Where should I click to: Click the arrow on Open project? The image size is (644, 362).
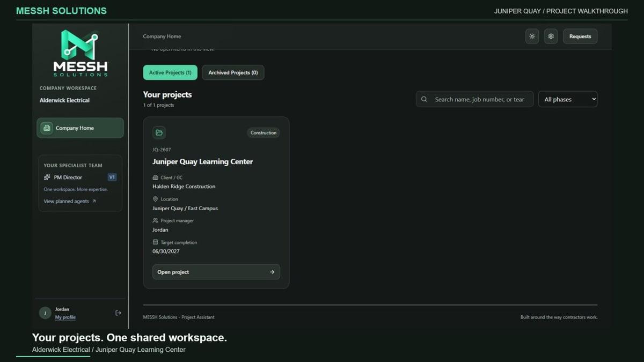272,272
